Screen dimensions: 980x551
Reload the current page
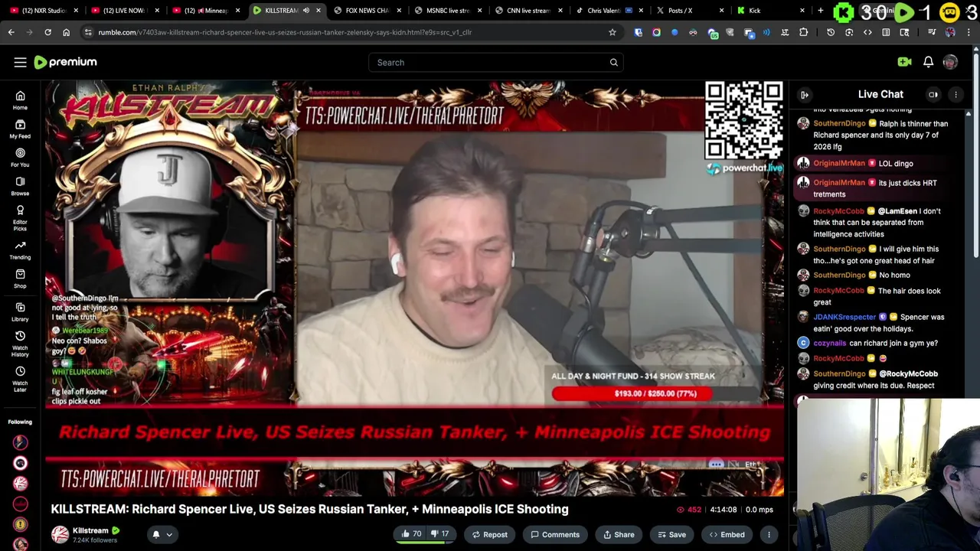point(47,32)
